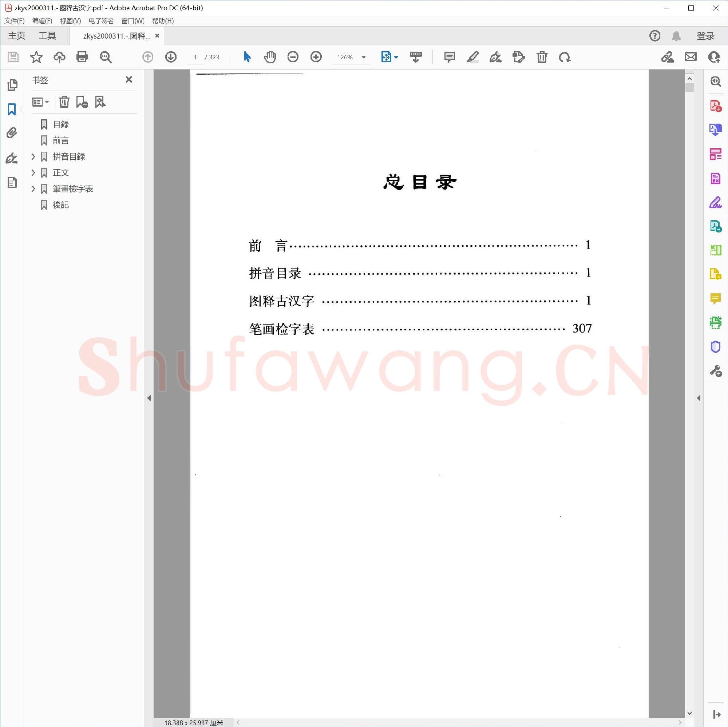Viewport: 728px width, 727px height.
Task: Delete the selected bookmark with trash icon
Action: pyautogui.click(x=64, y=102)
